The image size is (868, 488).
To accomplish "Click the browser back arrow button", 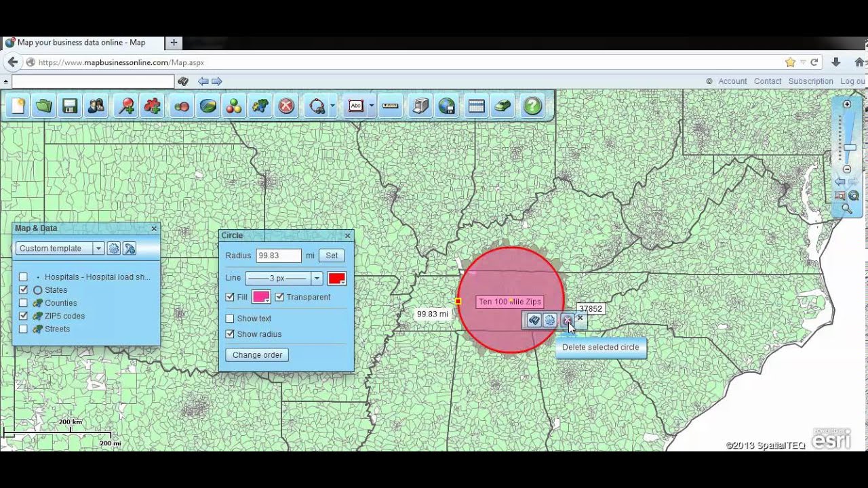I will point(12,62).
